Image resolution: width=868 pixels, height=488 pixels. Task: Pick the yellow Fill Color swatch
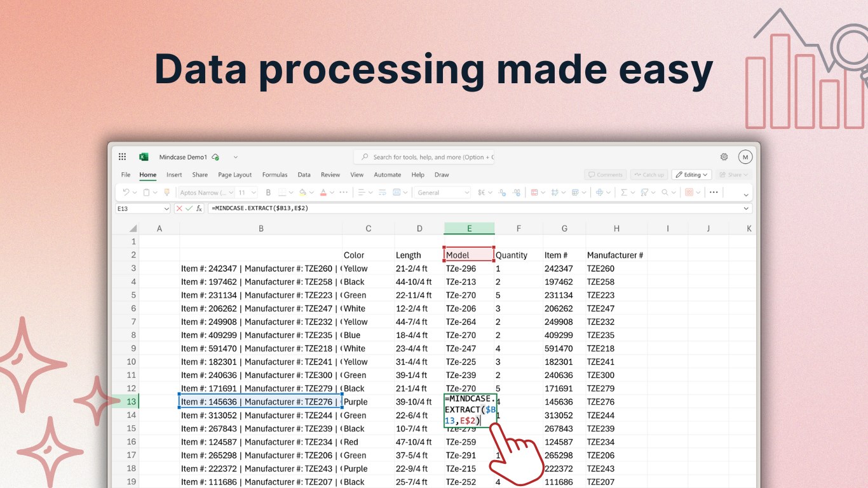click(302, 193)
